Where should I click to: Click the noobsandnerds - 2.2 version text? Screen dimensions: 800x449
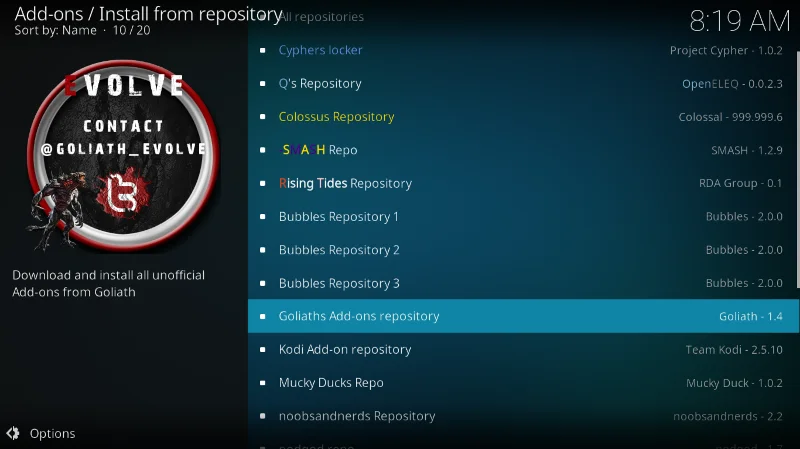(728, 416)
